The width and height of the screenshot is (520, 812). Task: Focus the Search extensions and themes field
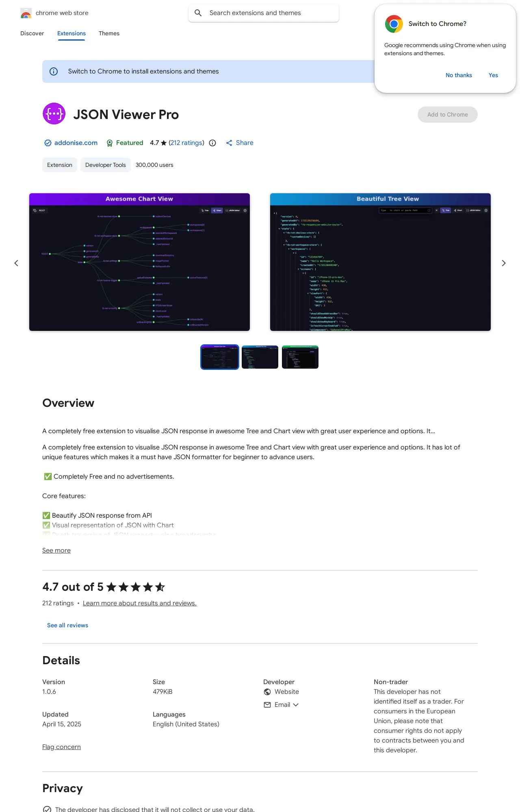264,13
